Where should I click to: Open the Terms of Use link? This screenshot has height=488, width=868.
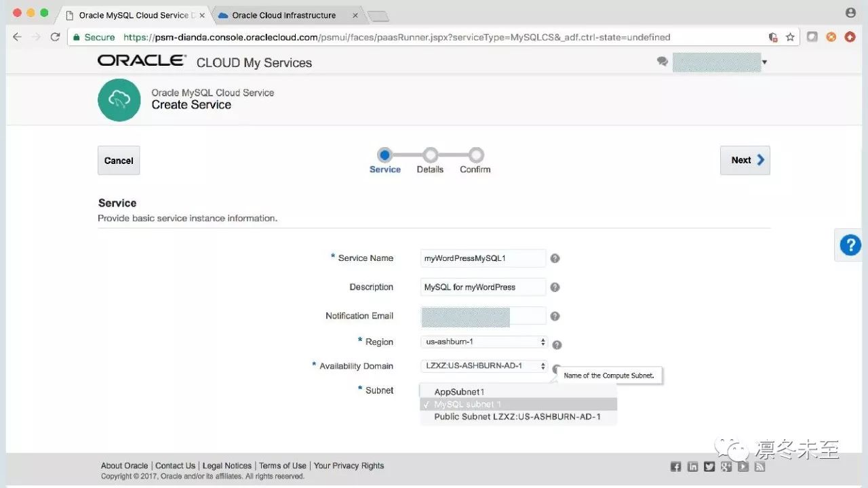point(283,466)
